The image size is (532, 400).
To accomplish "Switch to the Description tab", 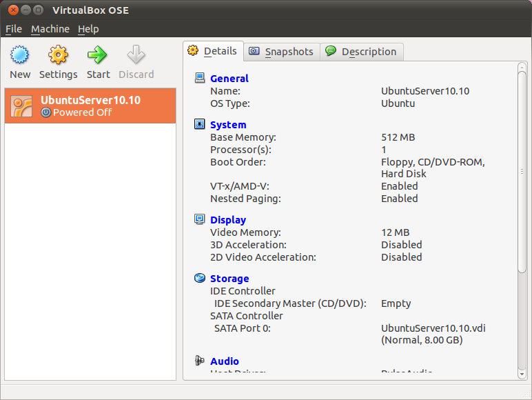I will click(x=361, y=52).
